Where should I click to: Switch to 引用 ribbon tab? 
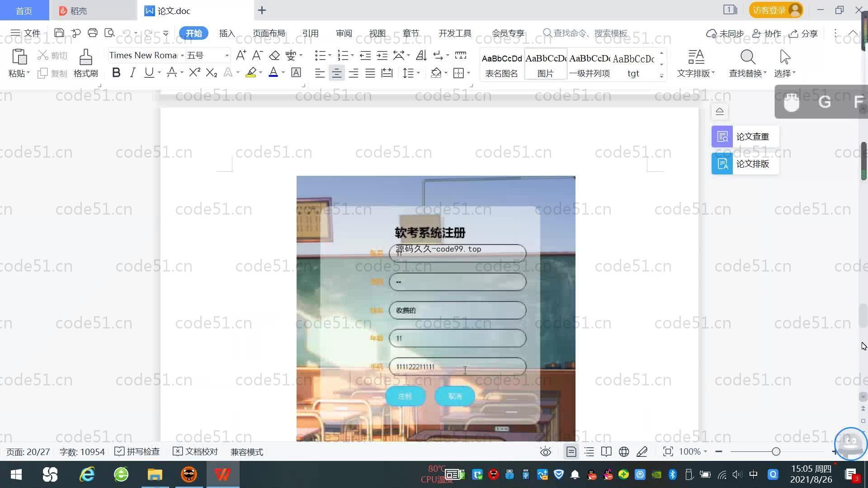[x=310, y=33]
